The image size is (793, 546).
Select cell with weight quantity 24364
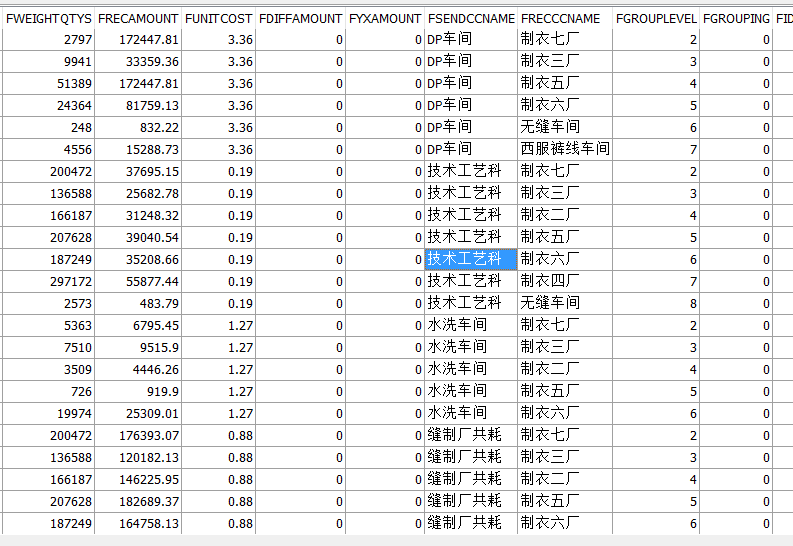click(49, 106)
